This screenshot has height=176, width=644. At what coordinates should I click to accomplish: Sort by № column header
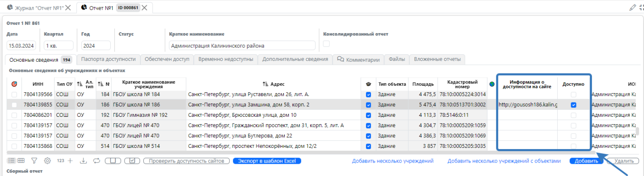(x=104, y=84)
